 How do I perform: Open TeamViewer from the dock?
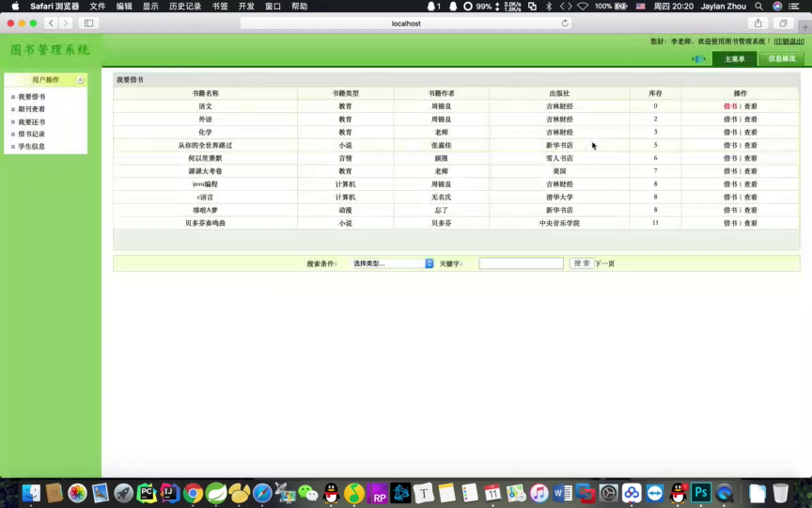654,493
